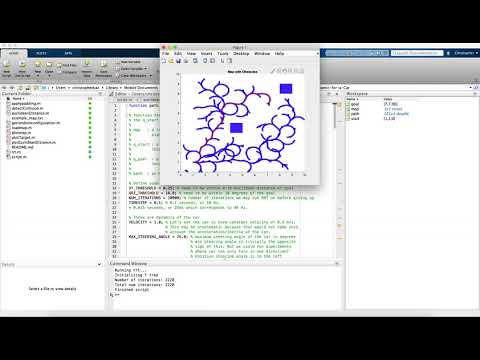Screen dimensions: 480x360
Task: Click the Open folder icon in MATLAB toolstrip
Action: click(x=49, y=64)
